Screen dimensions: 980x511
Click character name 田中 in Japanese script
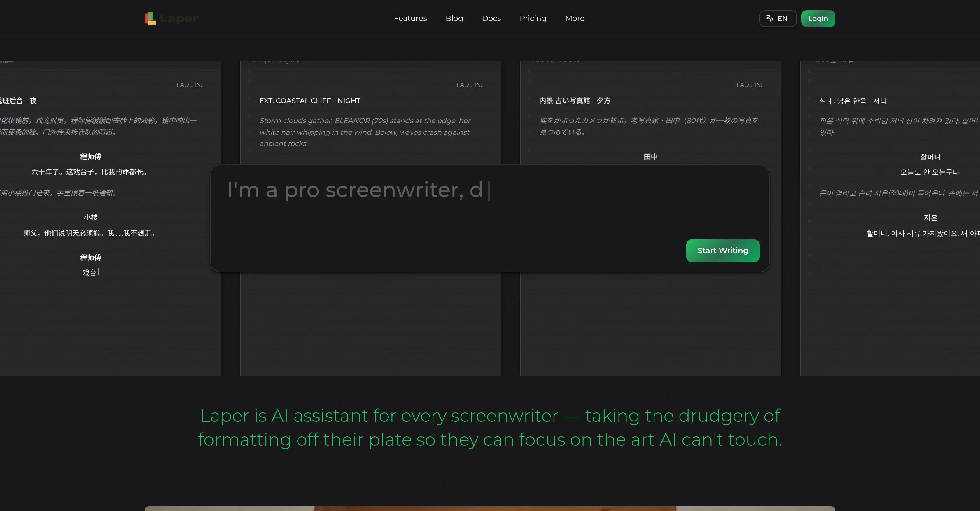pyautogui.click(x=650, y=157)
